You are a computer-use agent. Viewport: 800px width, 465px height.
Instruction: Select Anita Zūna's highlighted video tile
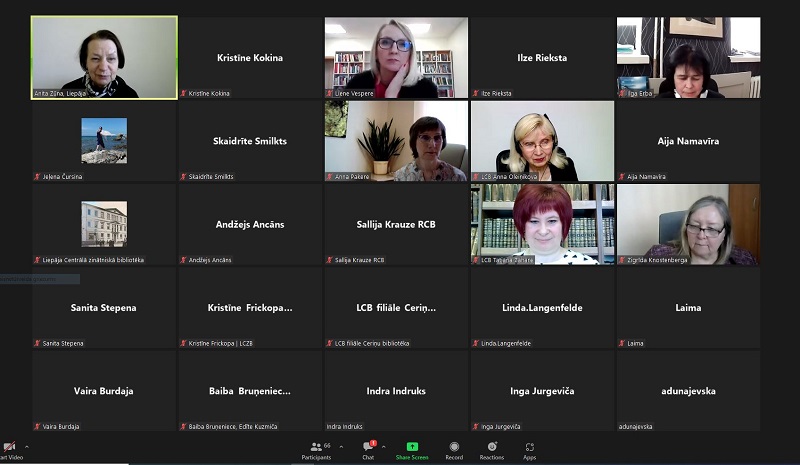pos(104,57)
